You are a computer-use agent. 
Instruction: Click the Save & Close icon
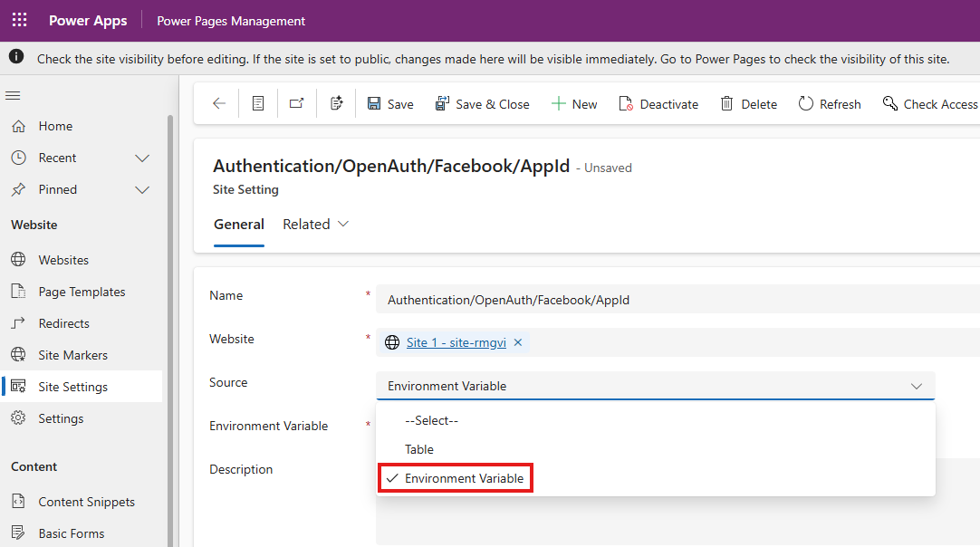[x=442, y=104]
